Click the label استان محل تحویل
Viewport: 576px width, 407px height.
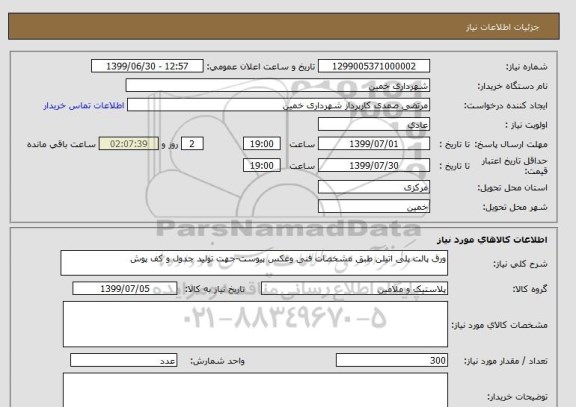pyautogui.click(x=512, y=188)
